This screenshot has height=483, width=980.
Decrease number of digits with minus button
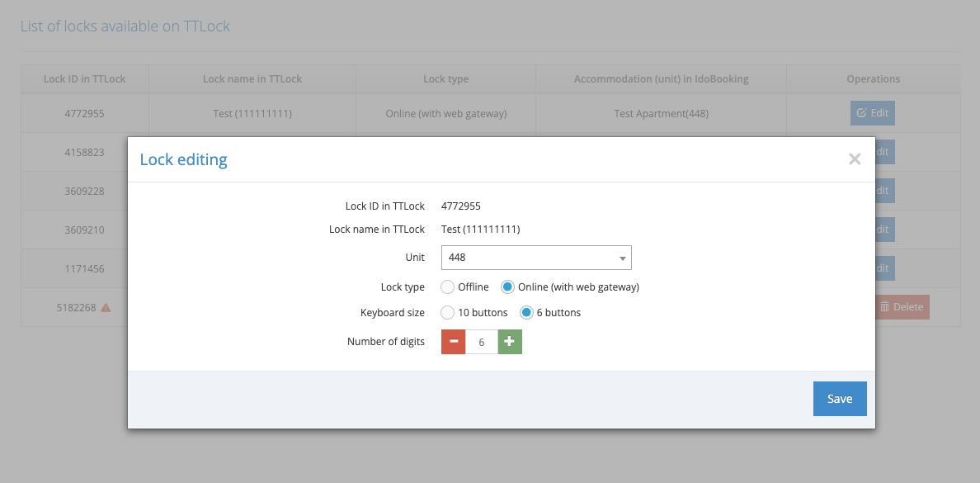(x=454, y=342)
